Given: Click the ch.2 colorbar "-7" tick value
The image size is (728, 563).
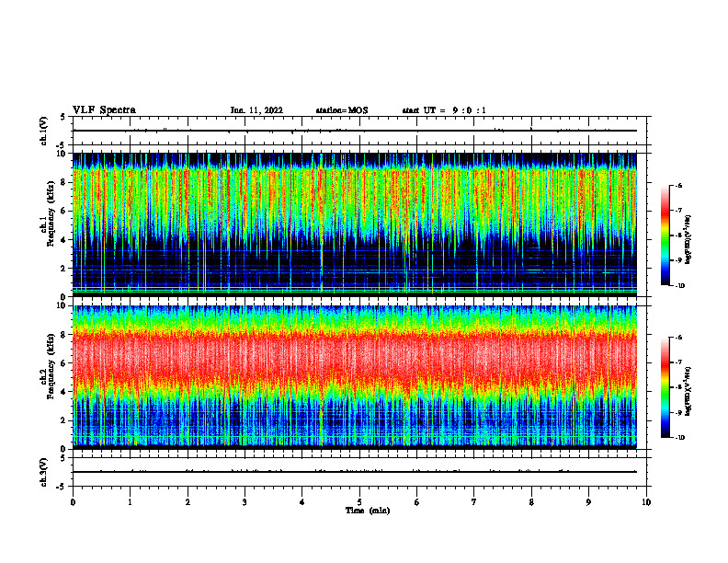Looking at the screenshot, I should (x=678, y=362).
